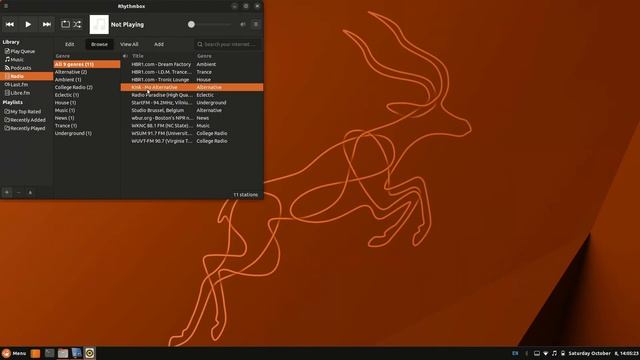Open the volume control icon
This screenshot has height=360, width=640.
point(243,24)
